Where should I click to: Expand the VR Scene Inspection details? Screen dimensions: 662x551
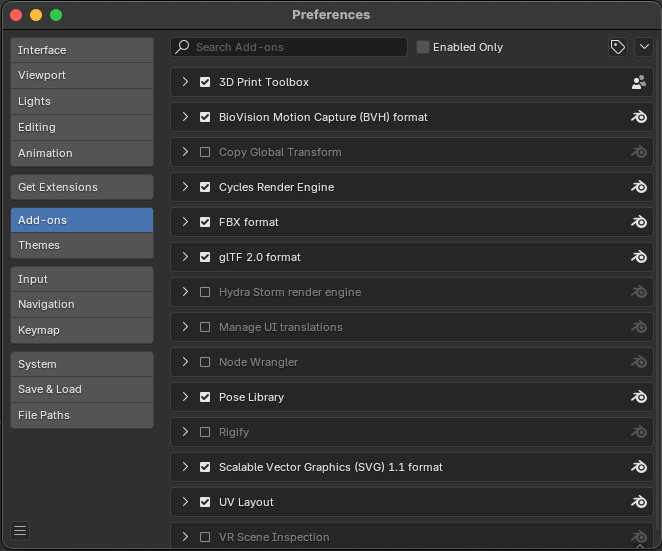pyautogui.click(x=185, y=537)
